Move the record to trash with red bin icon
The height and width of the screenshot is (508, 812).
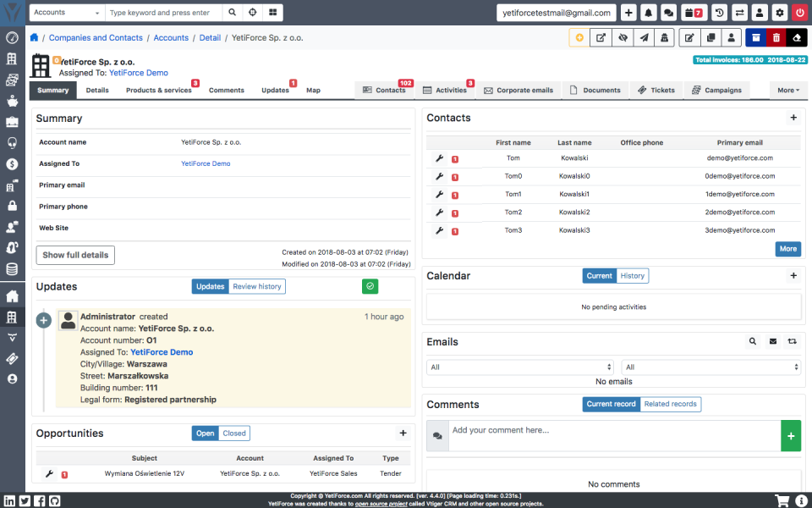(x=776, y=37)
